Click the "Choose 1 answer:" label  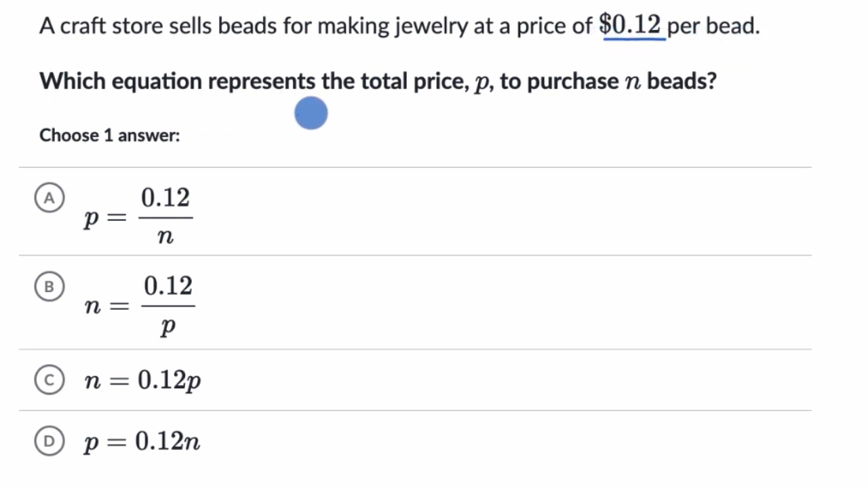(x=110, y=136)
